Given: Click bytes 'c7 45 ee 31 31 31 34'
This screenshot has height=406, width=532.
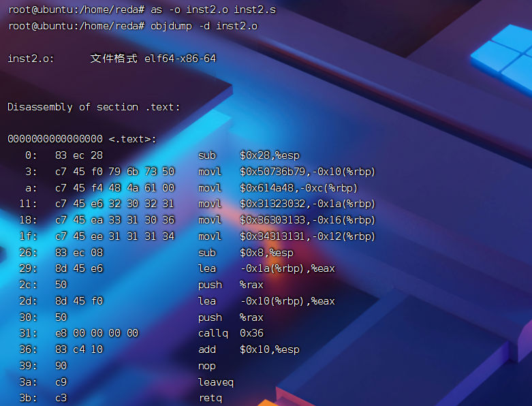Looking at the screenshot, I should (x=114, y=236).
